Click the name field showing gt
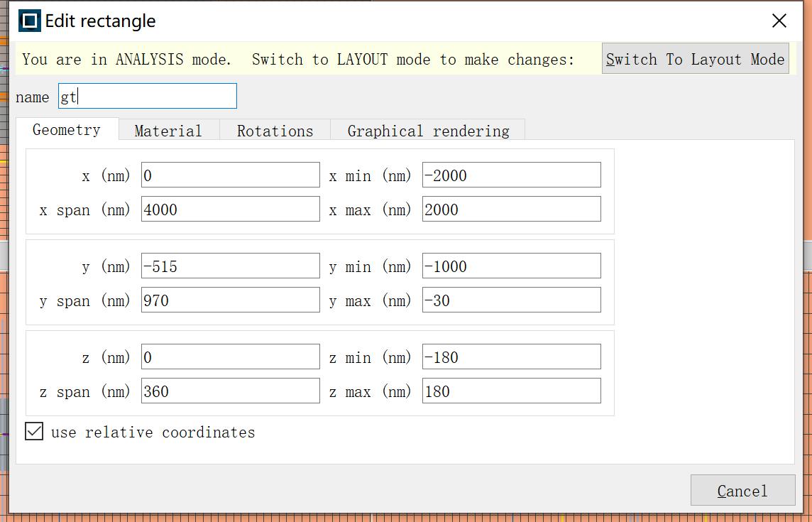 pos(147,95)
